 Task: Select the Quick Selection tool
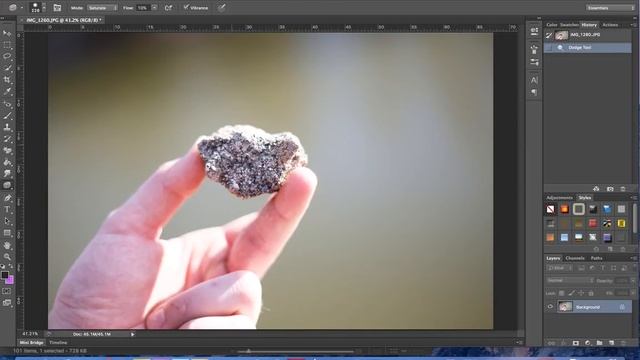point(7,68)
